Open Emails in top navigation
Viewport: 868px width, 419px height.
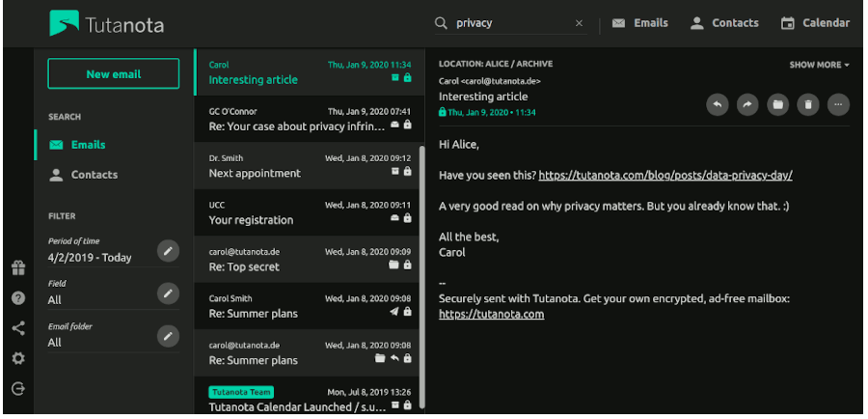click(640, 23)
